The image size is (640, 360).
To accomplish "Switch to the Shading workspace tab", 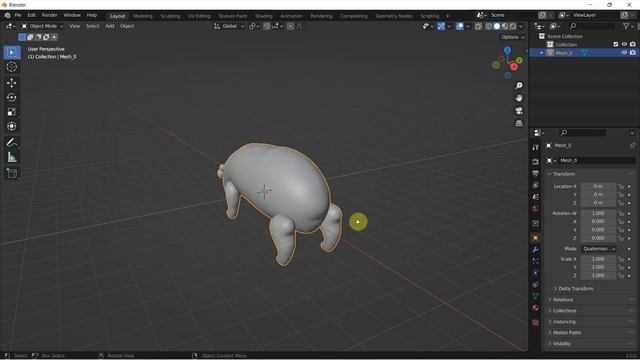I will point(264,16).
